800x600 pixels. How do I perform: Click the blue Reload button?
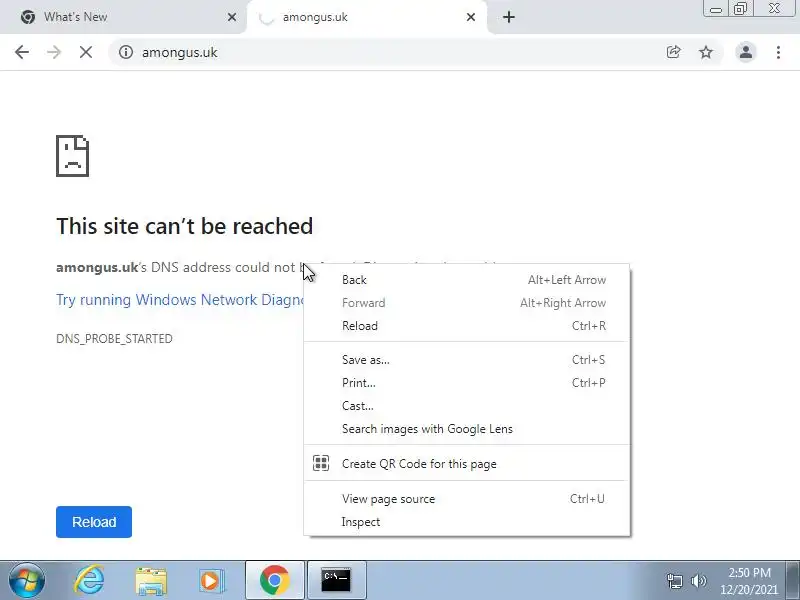click(x=94, y=522)
